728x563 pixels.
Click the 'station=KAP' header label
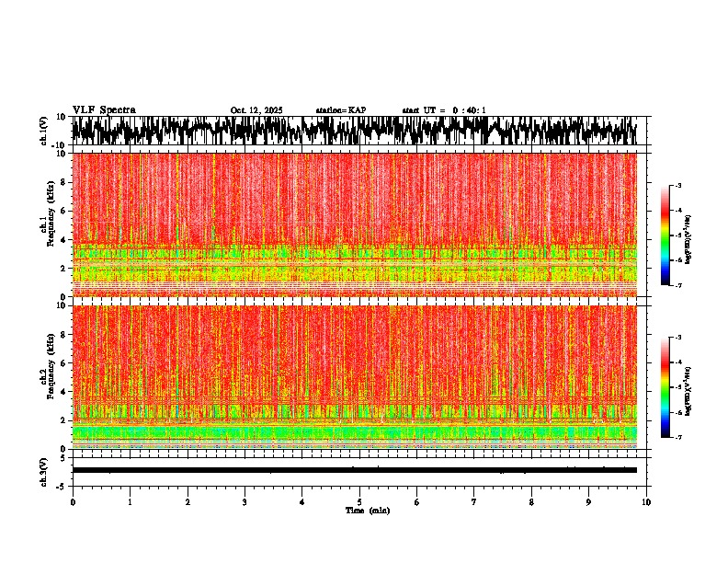click(341, 110)
